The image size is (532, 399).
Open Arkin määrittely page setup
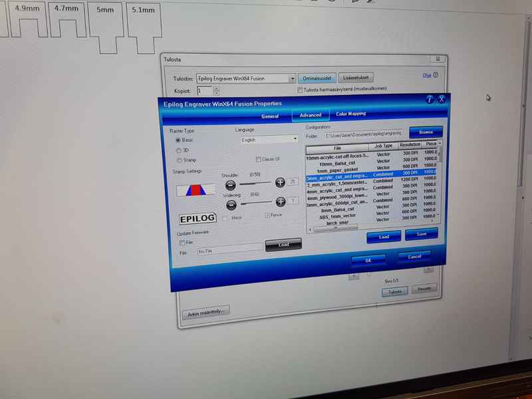pos(205,313)
